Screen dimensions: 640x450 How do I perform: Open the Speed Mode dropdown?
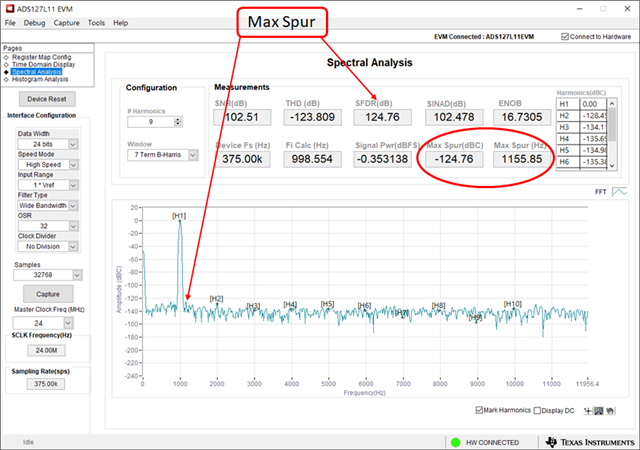click(73, 165)
